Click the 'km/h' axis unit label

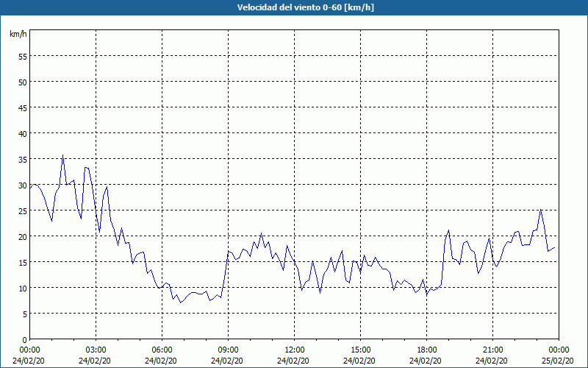tap(18, 34)
